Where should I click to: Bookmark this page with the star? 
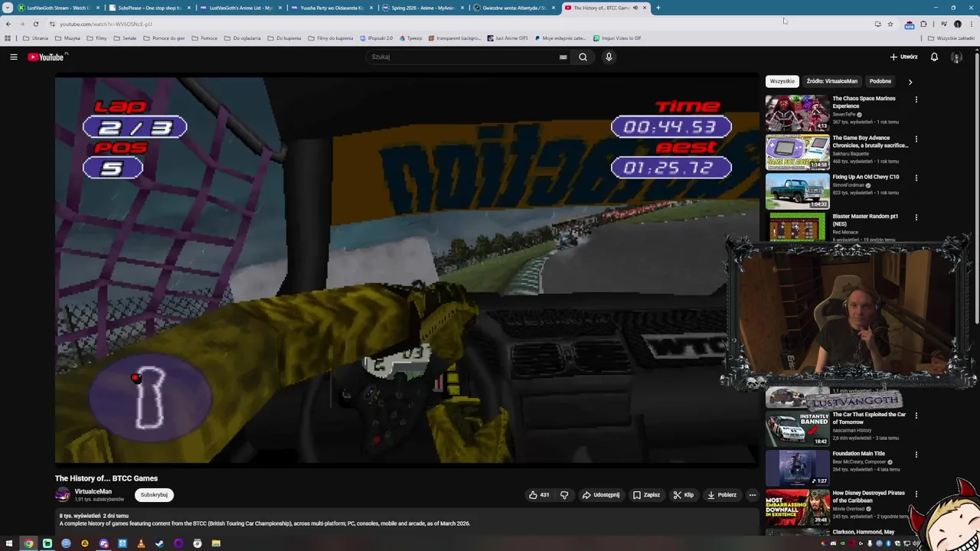890,24
